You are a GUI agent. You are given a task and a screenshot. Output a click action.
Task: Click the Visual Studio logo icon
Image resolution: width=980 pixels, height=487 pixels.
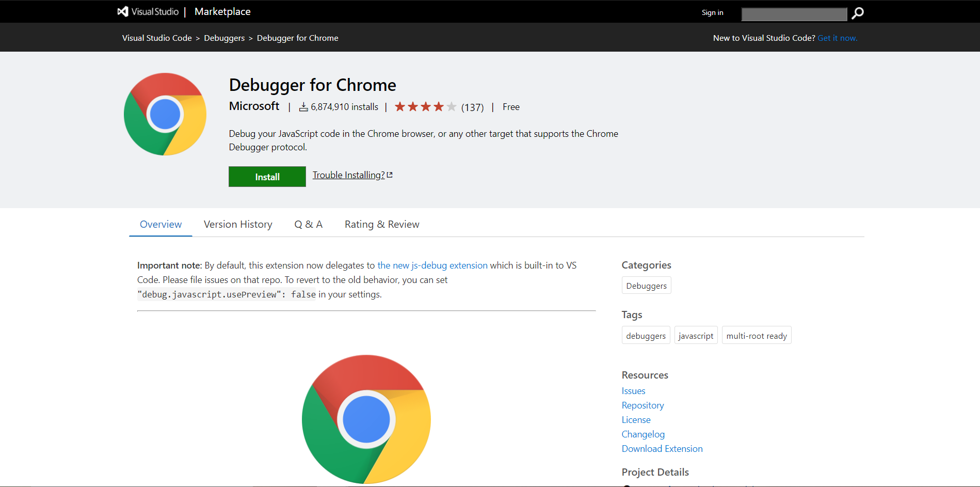click(123, 11)
